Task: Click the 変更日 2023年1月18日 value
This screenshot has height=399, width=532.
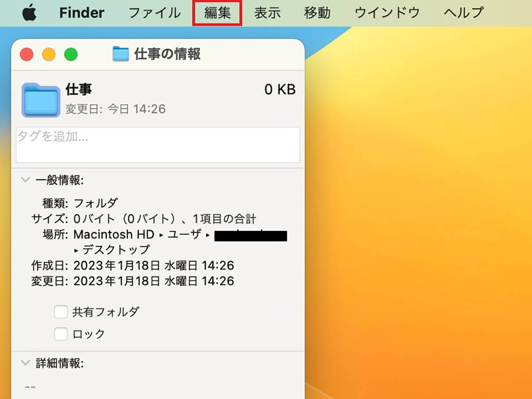Action: pyautogui.click(x=153, y=281)
